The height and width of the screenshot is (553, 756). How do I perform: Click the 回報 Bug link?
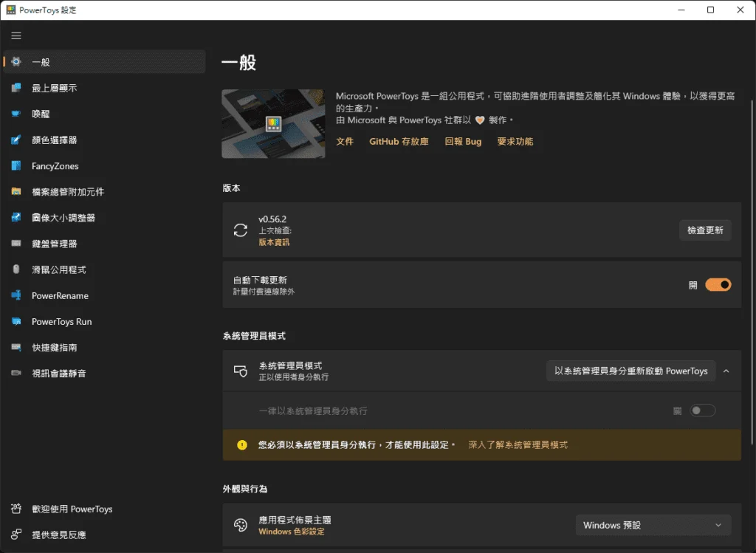(463, 141)
